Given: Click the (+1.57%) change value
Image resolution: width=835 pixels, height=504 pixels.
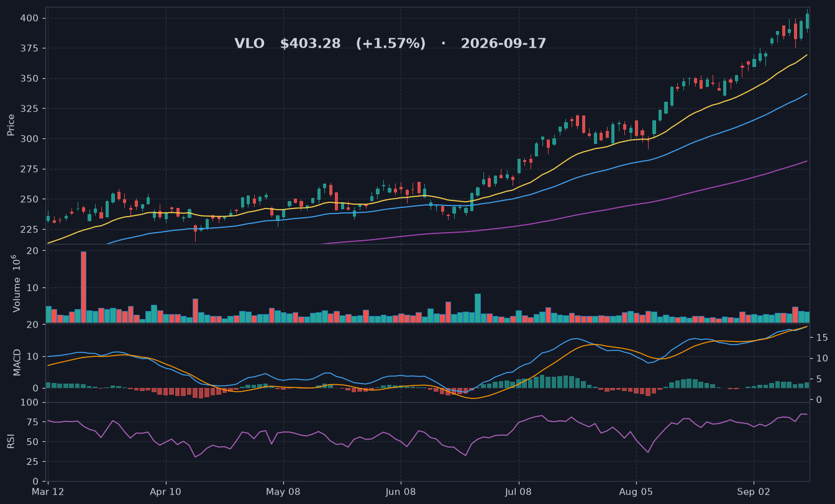Looking at the screenshot, I should click(x=391, y=43).
